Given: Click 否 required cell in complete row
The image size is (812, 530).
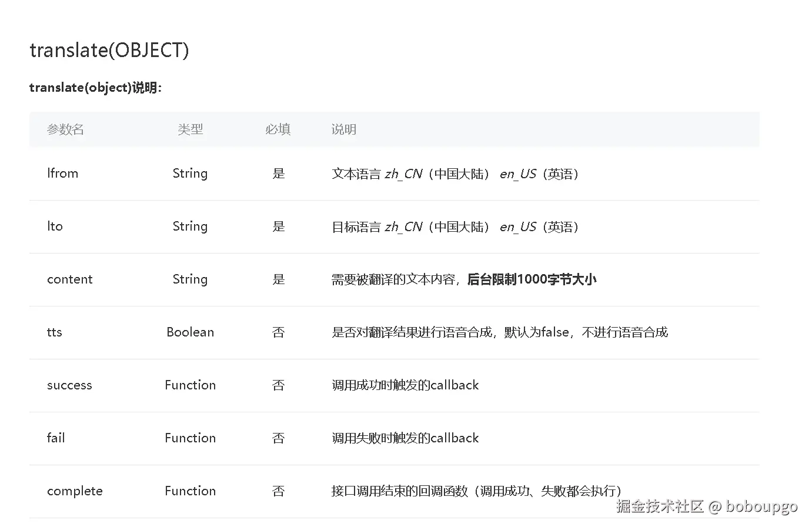Looking at the screenshot, I should point(279,491).
